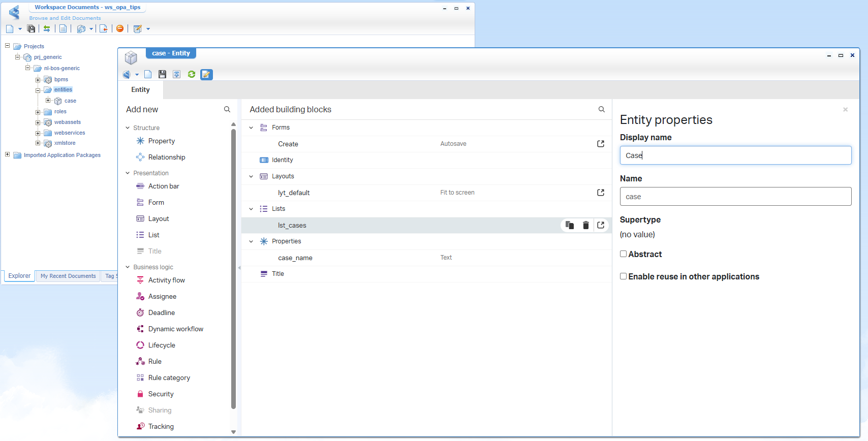
Task: Click the save icon in entity toolbar
Action: pyautogui.click(x=162, y=75)
